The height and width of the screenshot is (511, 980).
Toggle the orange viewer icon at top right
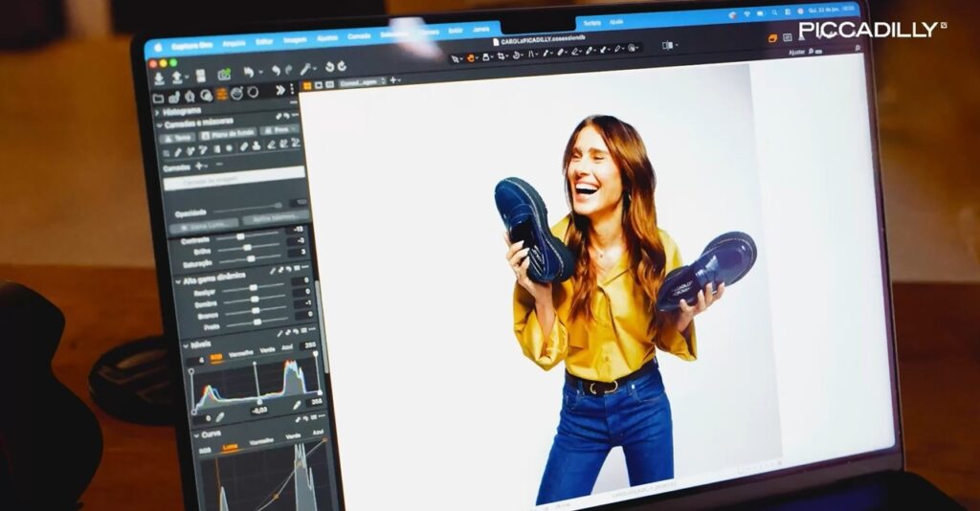click(x=771, y=38)
